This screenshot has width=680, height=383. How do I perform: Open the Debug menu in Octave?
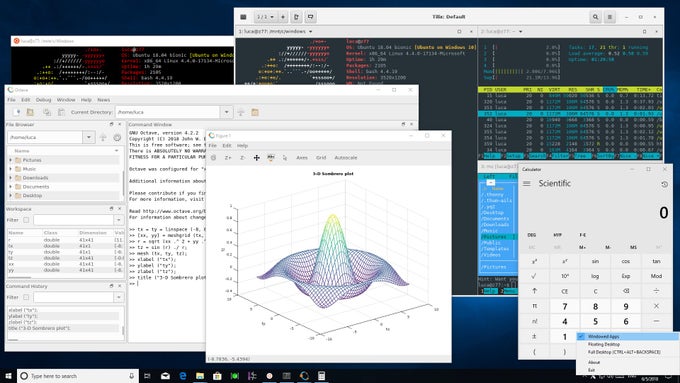tap(43, 100)
